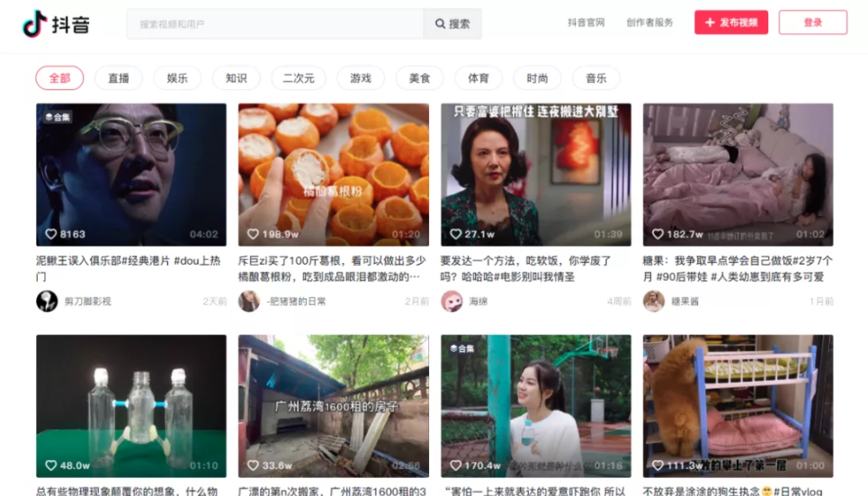The image size is (868, 496).
Task: Click the heart icon showing 111.3w likes
Action: (658, 465)
